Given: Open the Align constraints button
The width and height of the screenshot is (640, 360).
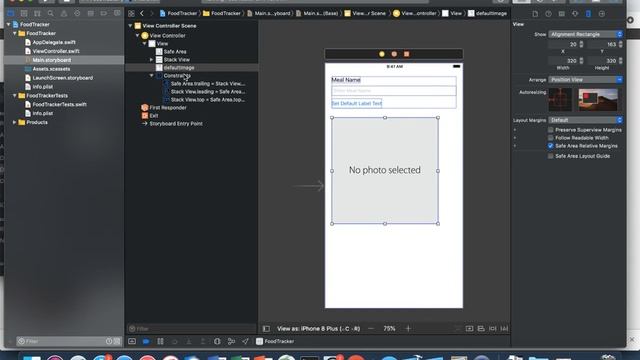Looking at the screenshot, I should (481, 329).
